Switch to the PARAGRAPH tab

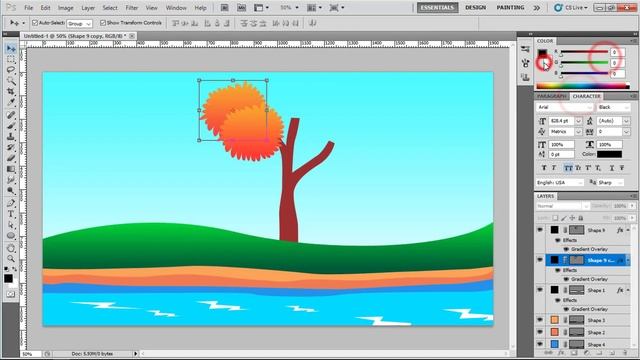(551, 96)
